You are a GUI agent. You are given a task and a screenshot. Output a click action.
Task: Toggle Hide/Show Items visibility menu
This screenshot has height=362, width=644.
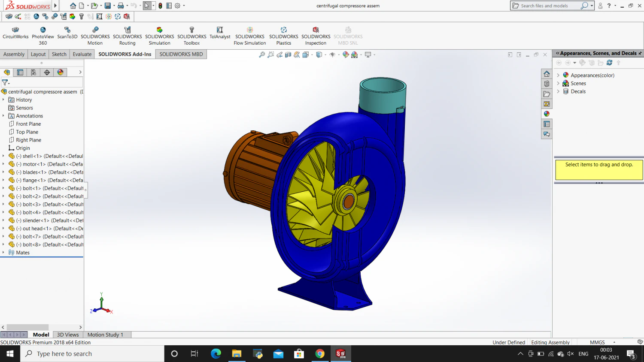click(x=332, y=54)
